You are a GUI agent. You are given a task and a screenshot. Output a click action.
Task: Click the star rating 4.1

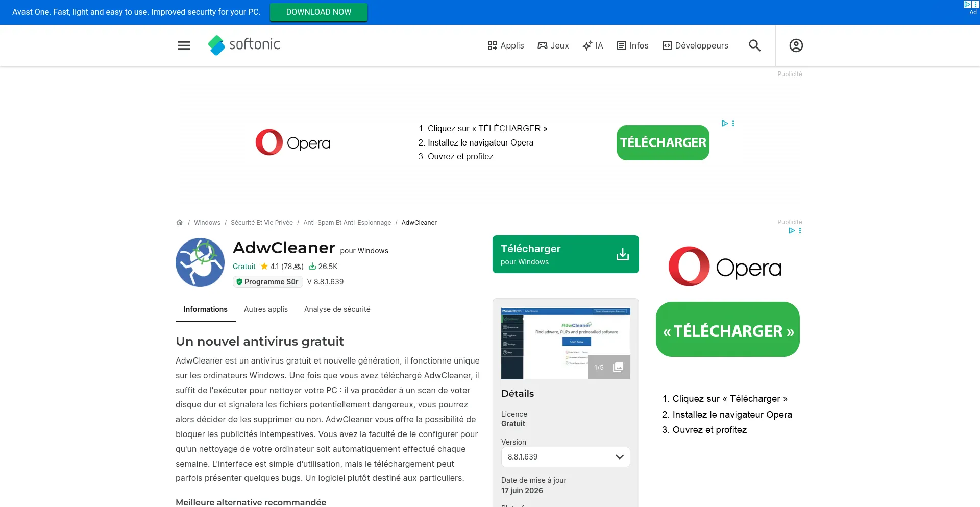[282, 267]
